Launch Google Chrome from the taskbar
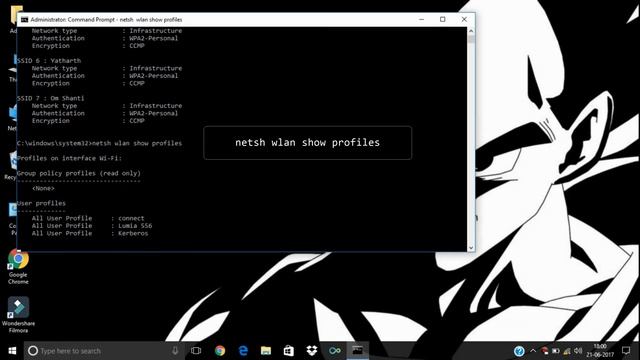Image resolution: width=640 pixels, height=360 pixels. click(220, 351)
